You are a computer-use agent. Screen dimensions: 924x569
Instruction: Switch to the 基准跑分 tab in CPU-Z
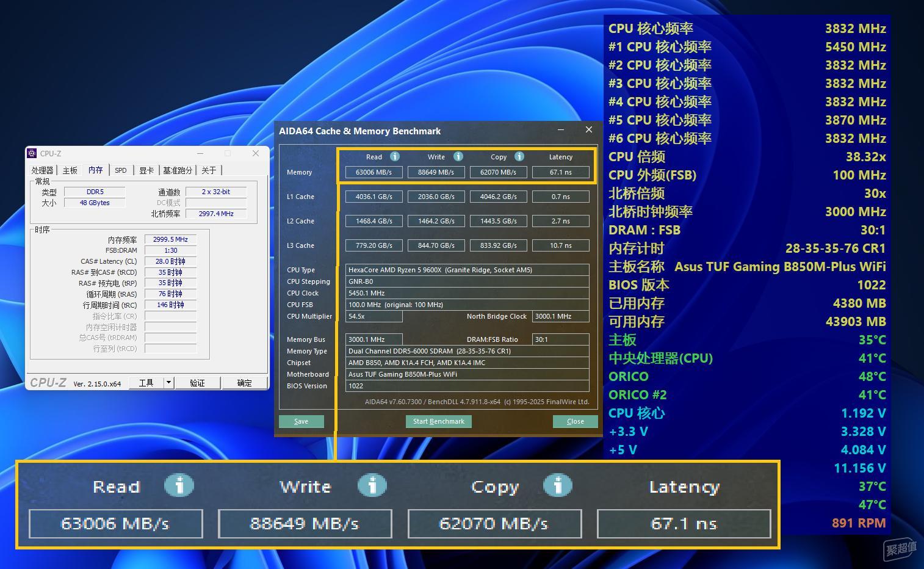click(178, 170)
